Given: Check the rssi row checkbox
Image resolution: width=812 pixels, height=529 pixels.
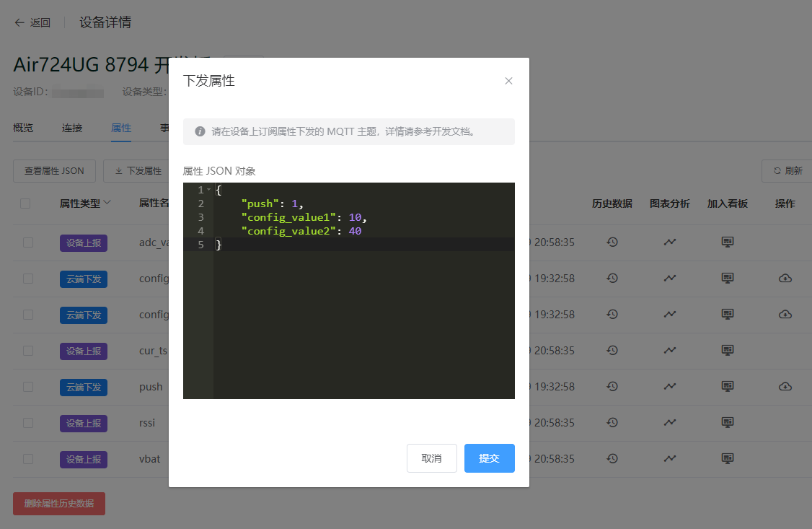Looking at the screenshot, I should click(x=28, y=424).
